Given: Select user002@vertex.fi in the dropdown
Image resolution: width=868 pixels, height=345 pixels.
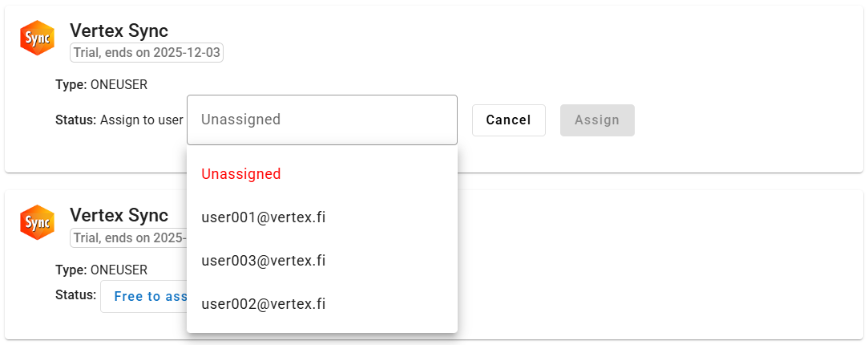Looking at the screenshot, I should [264, 304].
